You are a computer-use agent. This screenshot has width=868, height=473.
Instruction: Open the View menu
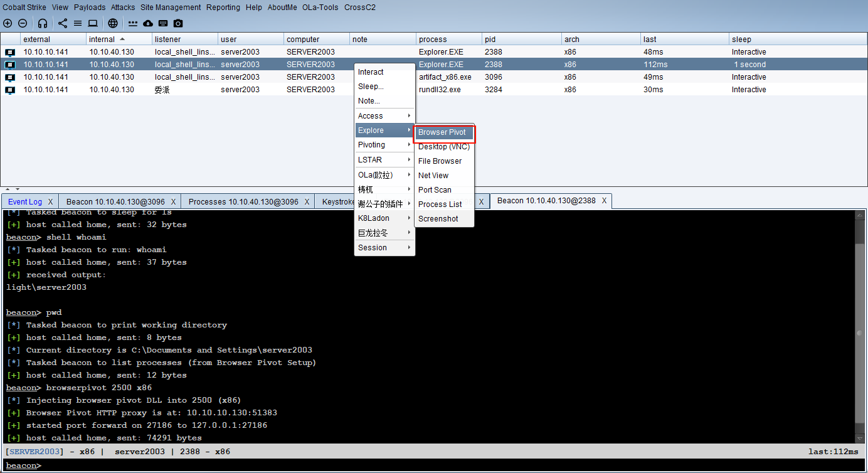click(x=60, y=8)
